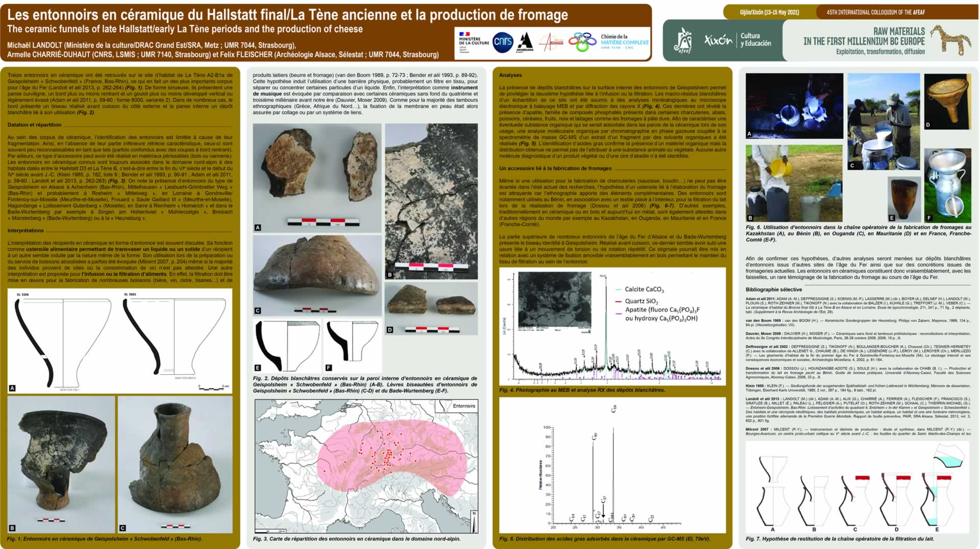Click the SEM micrograph inset in Fig. 4
This screenshot has height=549, width=980.
click(555, 303)
